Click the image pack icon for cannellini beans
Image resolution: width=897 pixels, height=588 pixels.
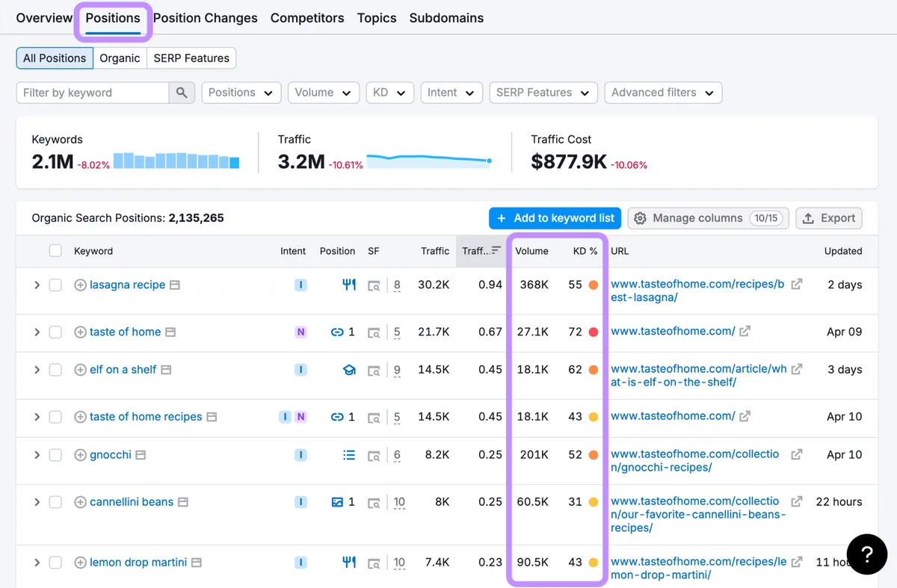[337, 501]
